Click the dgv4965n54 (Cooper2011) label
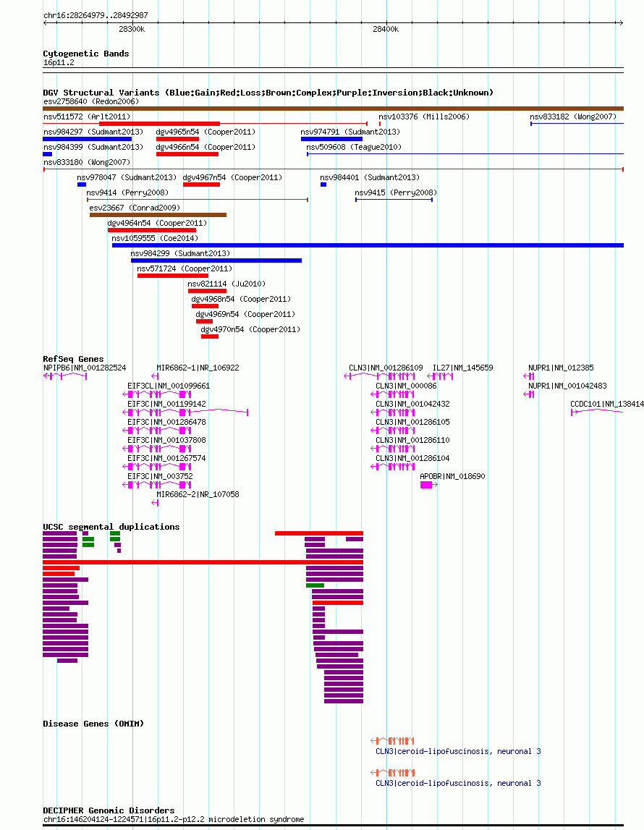This screenshot has width=644, height=830. 206,132
